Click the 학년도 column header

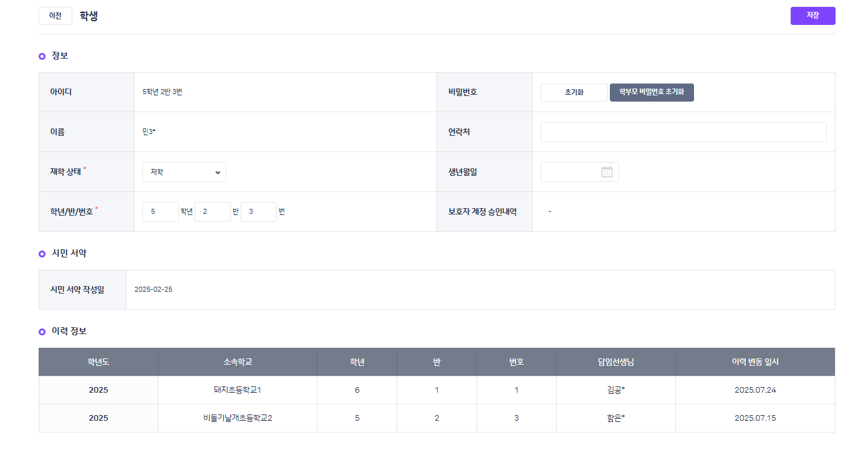click(x=99, y=362)
